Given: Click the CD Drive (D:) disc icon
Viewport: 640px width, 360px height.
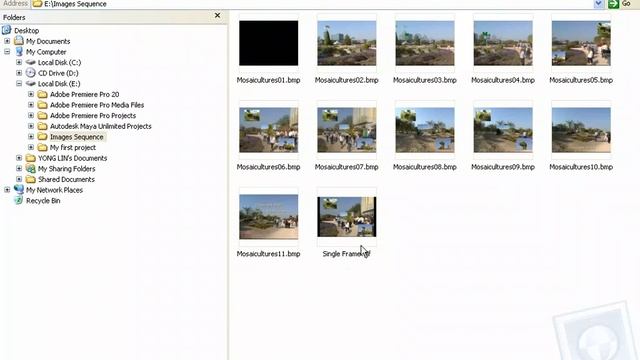Looking at the screenshot, I should (31, 73).
